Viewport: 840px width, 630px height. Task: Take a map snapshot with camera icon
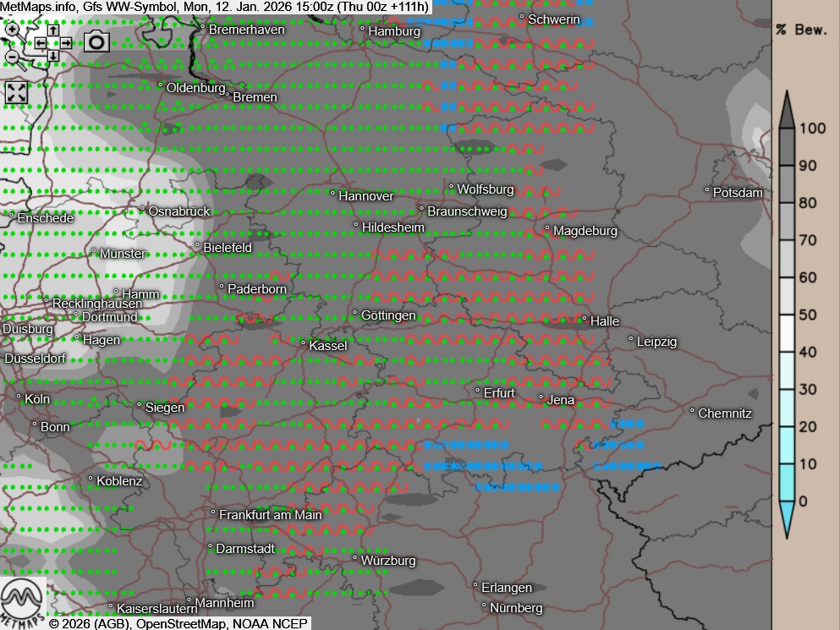[96, 41]
